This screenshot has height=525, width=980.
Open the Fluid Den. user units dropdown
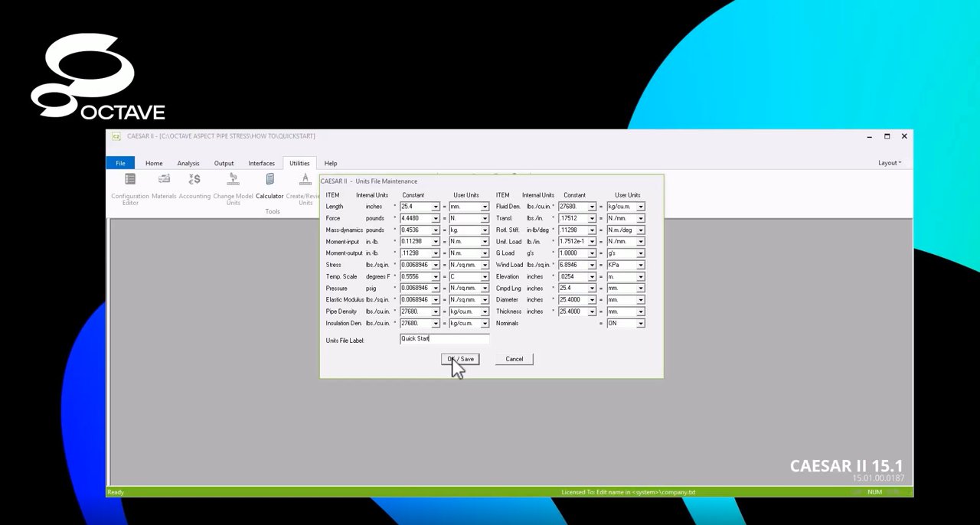tap(641, 207)
